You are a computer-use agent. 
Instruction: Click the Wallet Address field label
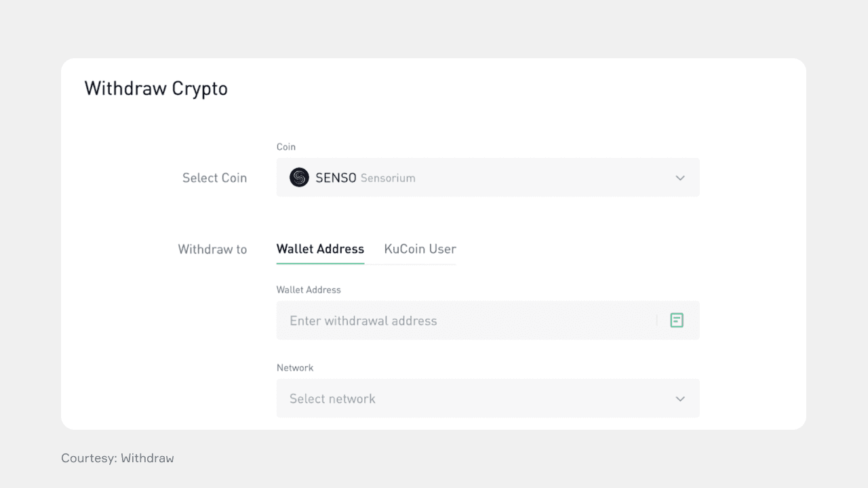pos(309,289)
